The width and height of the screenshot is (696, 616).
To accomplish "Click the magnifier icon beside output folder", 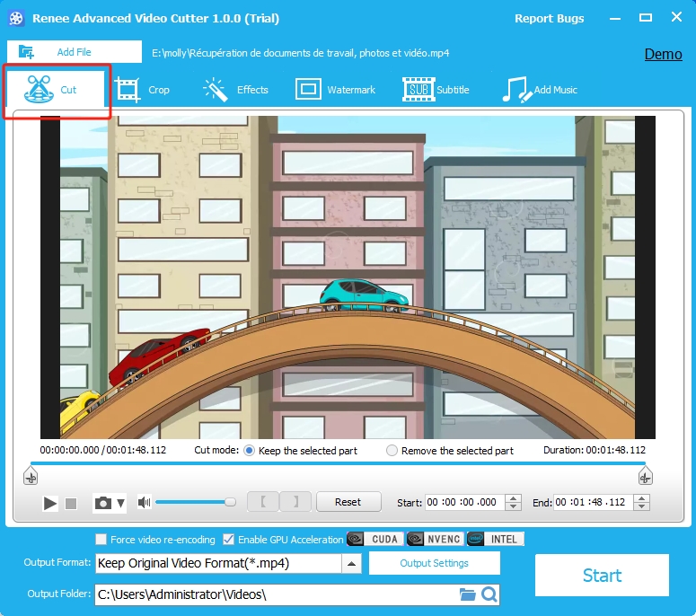I will pyautogui.click(x=489, y=594).
